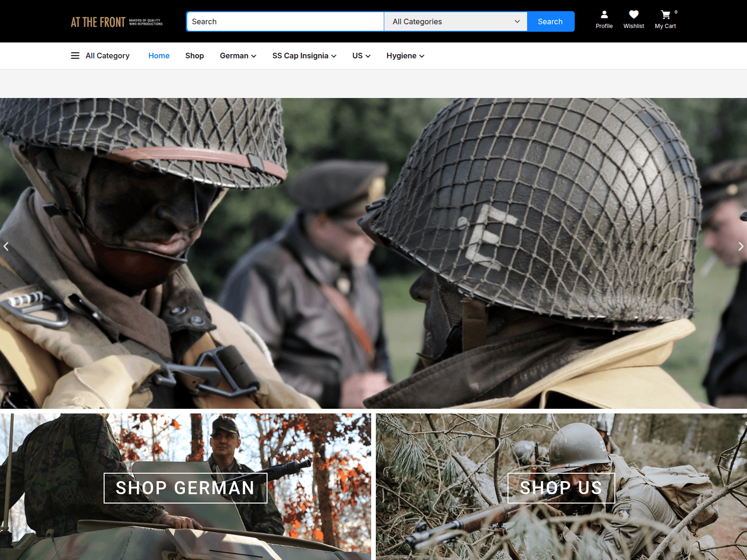747x560 pixels.
Task: Open the Profile account icon
Action: tap(604, 14)
